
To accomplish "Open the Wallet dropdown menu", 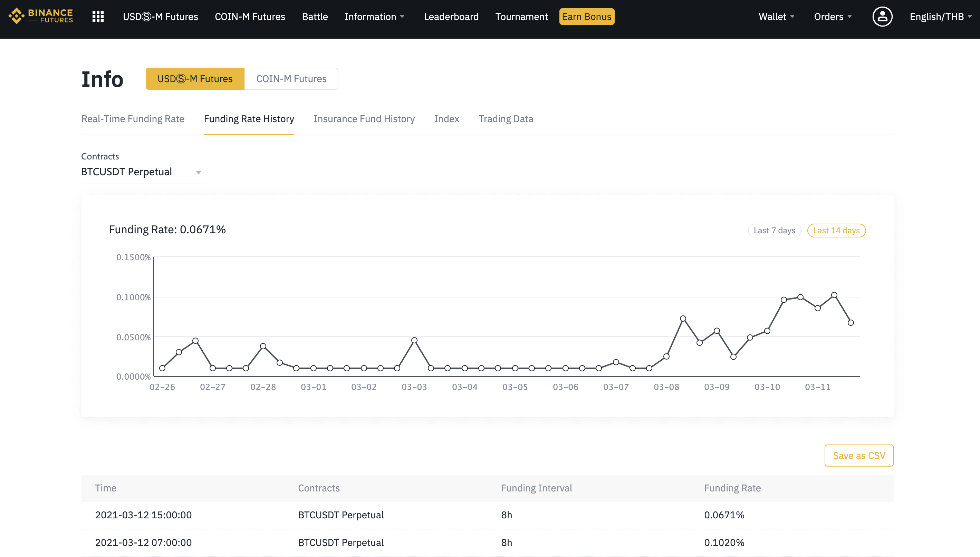I will point(776,17).
